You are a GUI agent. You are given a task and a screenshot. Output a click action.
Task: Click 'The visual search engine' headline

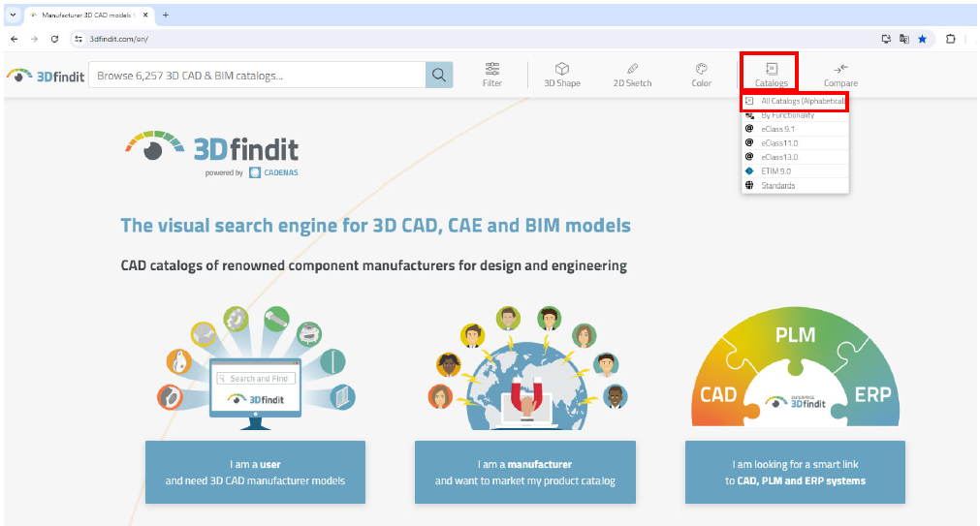376,225
